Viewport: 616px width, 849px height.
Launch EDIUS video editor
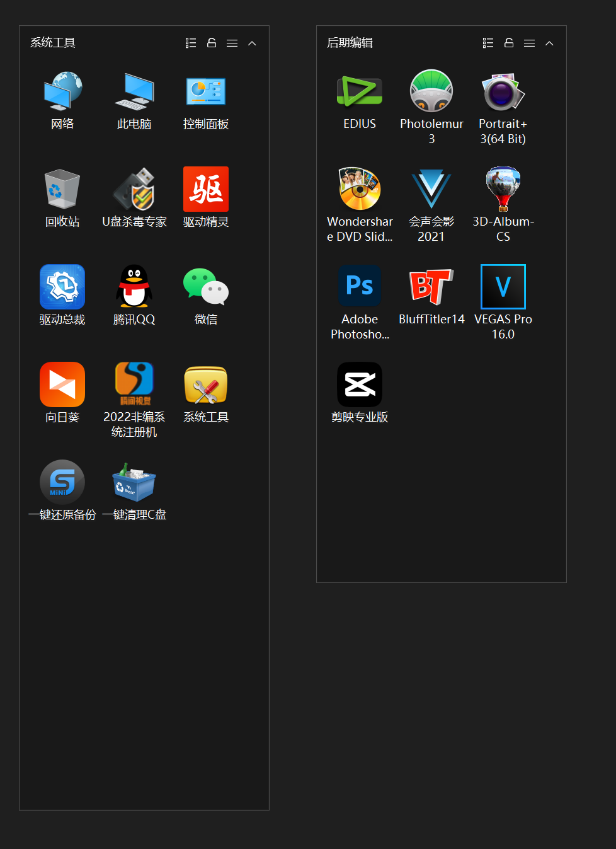(x=360, y=92)
